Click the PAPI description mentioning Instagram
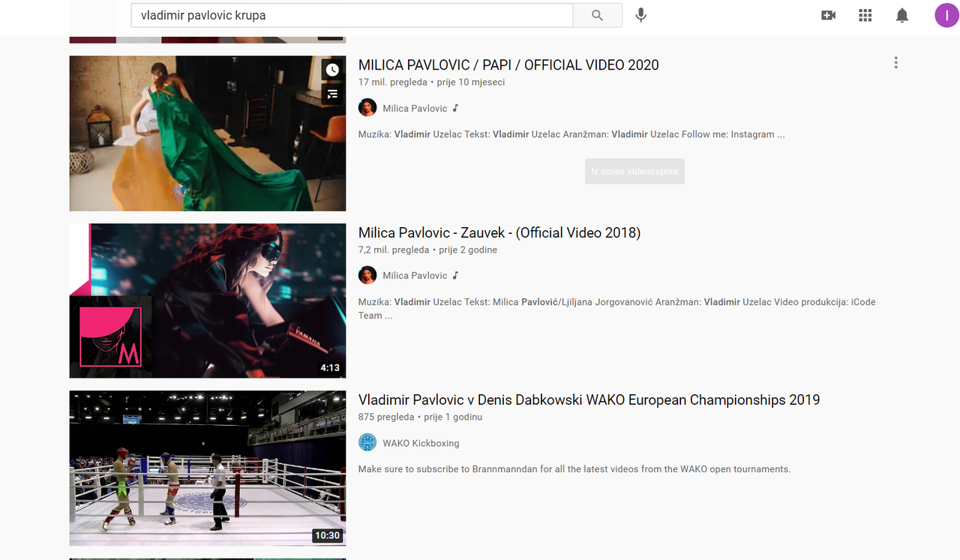Viewport: 960px width, 560px height. click(571, 134)
